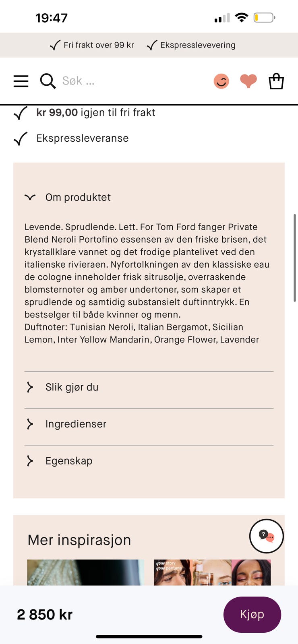The image size is (298, 644).
Task: Expand the Ingredienser section
Action: click(x=149, y=424)
